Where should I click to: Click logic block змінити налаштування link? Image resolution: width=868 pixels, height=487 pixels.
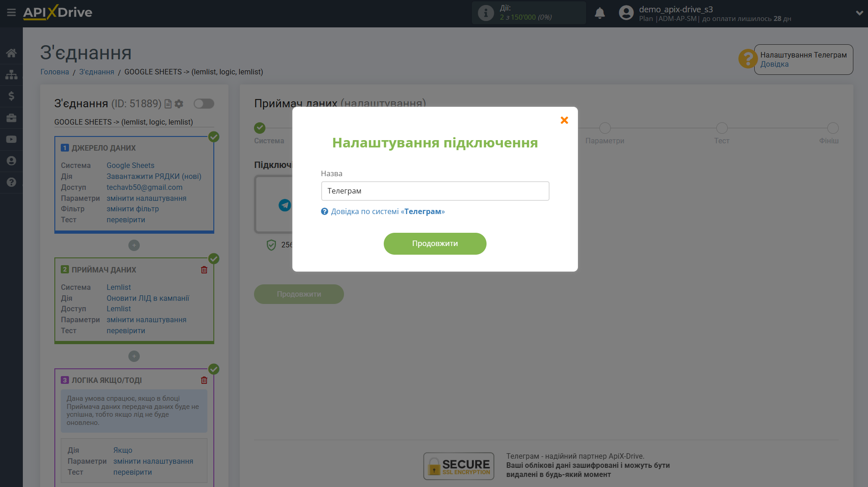(x=153, y=461)
